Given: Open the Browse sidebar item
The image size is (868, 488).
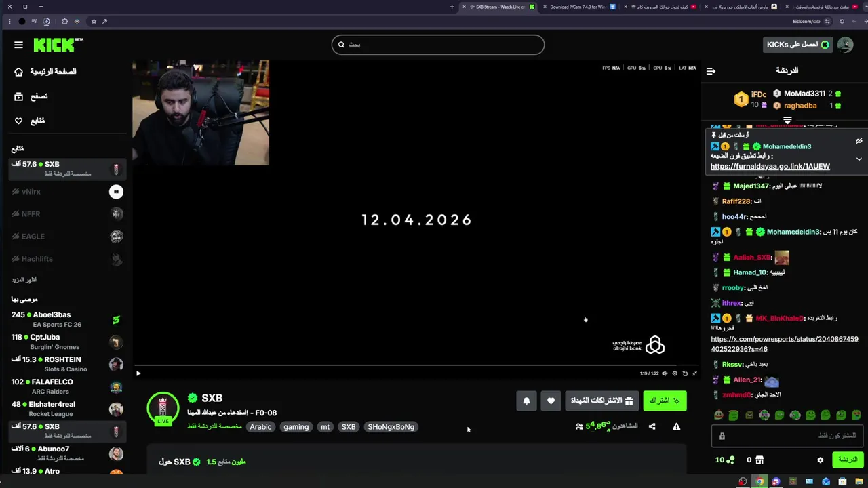Looking at the screenshot, I should 31,96.
